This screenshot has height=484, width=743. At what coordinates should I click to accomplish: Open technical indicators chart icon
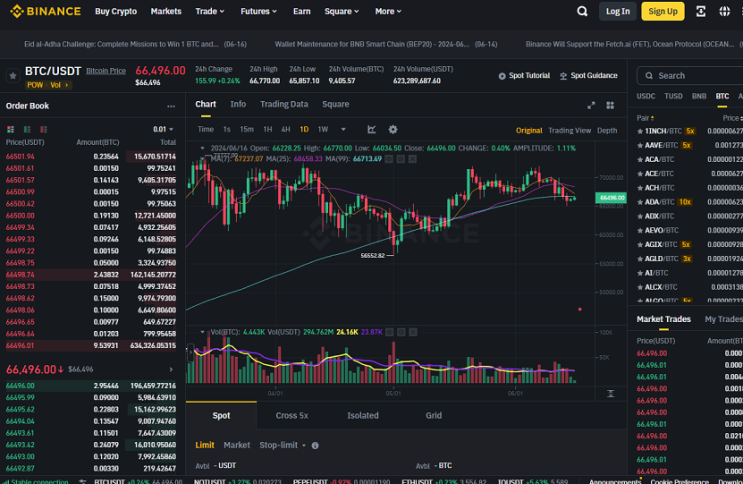[372, 129]
